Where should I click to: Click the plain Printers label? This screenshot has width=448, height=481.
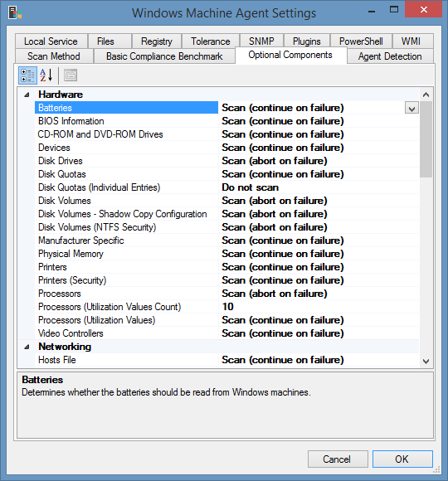pos(52,267)
